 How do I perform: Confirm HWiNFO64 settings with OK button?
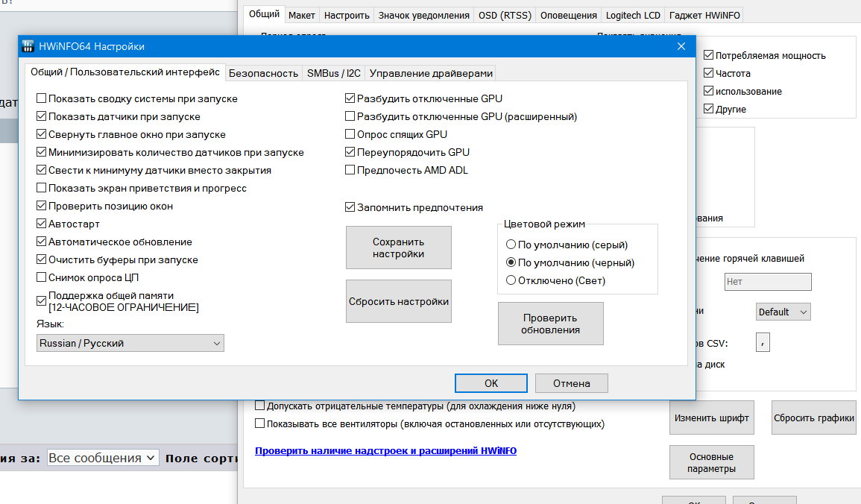click(x=491, y=383)
